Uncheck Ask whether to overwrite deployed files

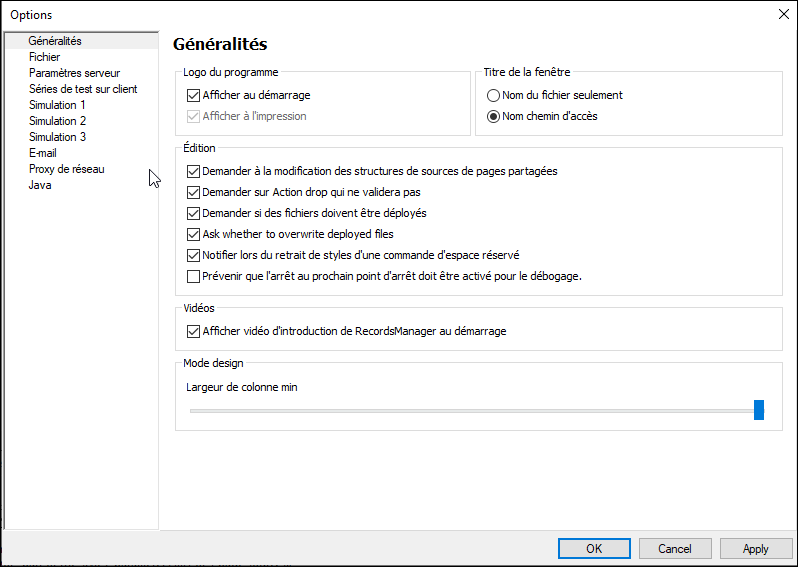pos(193,234)
